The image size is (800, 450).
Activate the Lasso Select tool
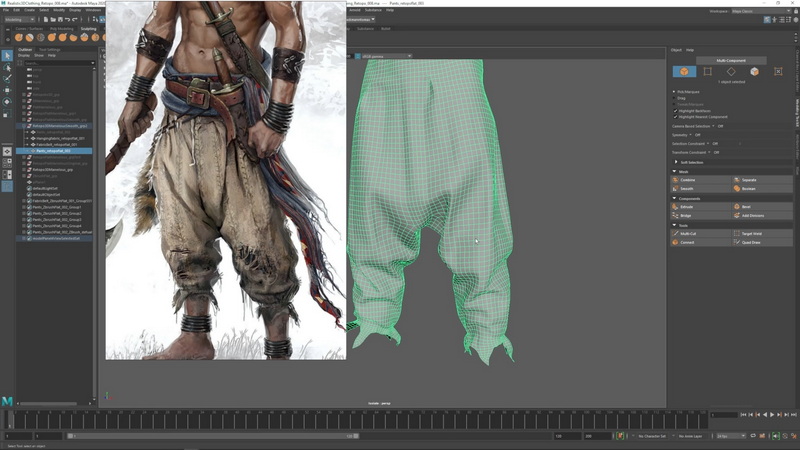click(7, 67)
